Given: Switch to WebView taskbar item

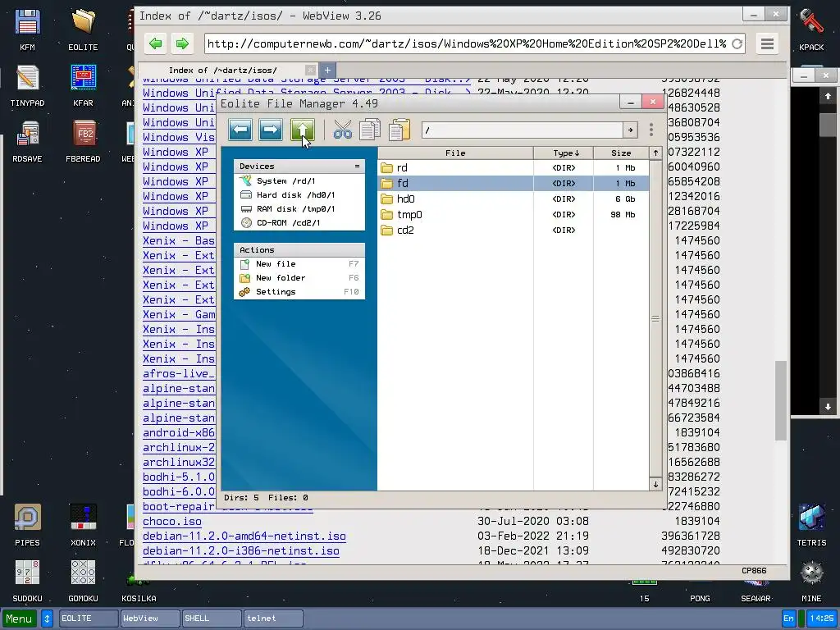Looking at the screenshot, I should click(150, 619).
